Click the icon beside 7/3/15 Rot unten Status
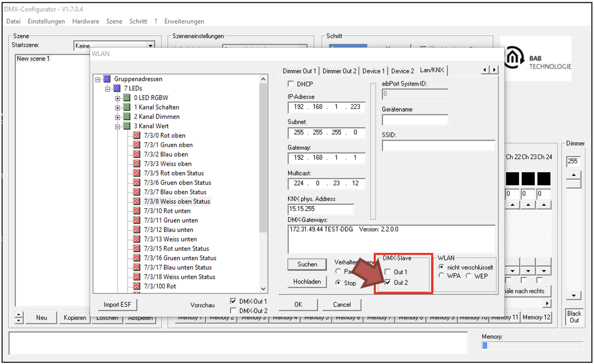This screenshot has width=594, height=364. (137, 248)
